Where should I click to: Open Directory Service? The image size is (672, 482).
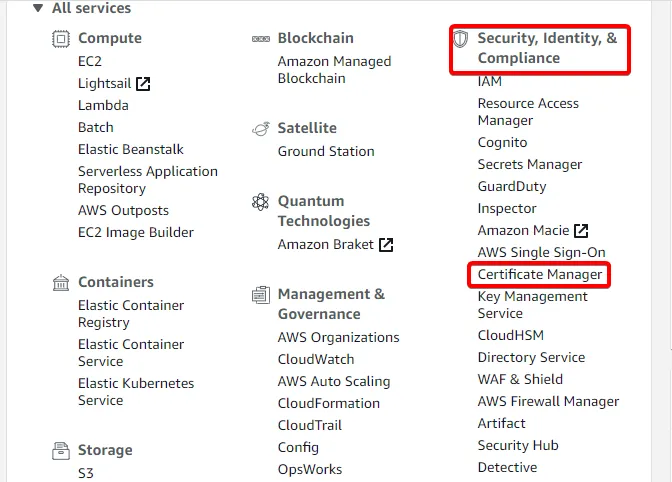pos(531,357)
